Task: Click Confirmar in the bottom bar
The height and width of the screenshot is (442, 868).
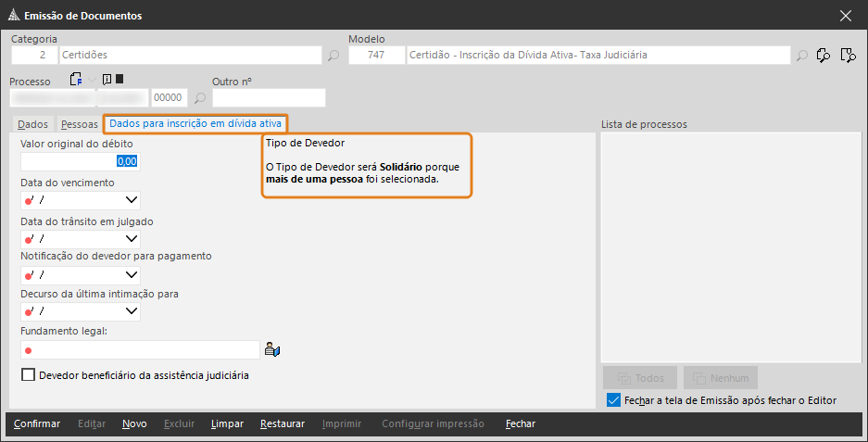Action: pos(36,423)
